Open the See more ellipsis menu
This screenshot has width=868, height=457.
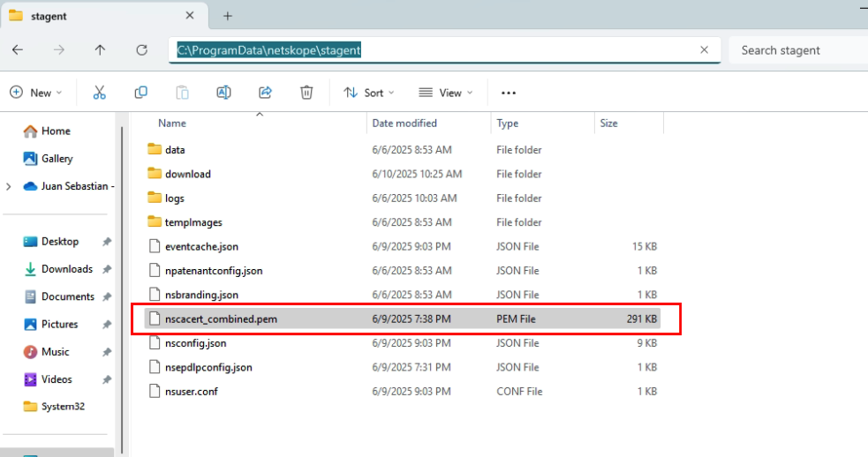509,93
